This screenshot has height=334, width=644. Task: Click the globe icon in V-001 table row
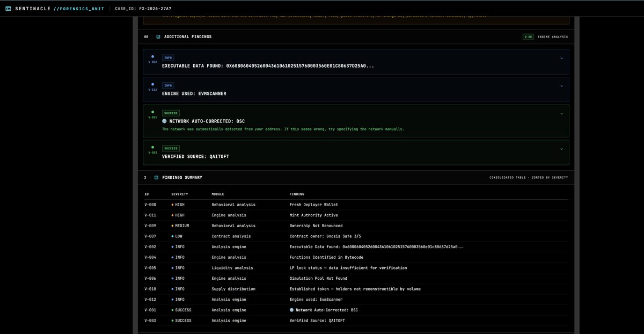291,310
